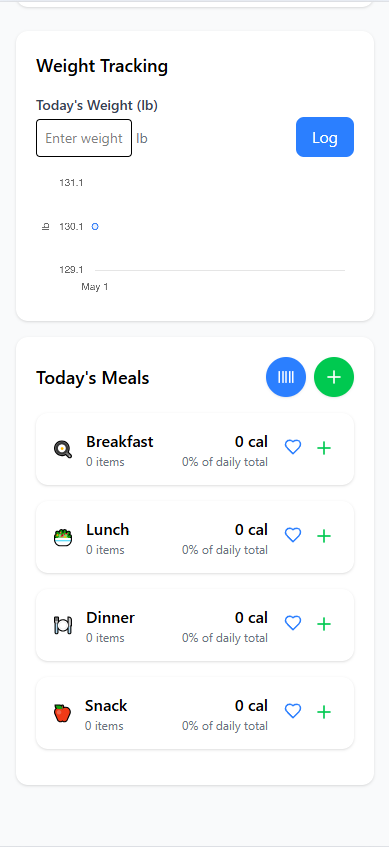The image size is (389, 847).
Task: Add food to Dinner using plus icon
Action: coord(324,624)
